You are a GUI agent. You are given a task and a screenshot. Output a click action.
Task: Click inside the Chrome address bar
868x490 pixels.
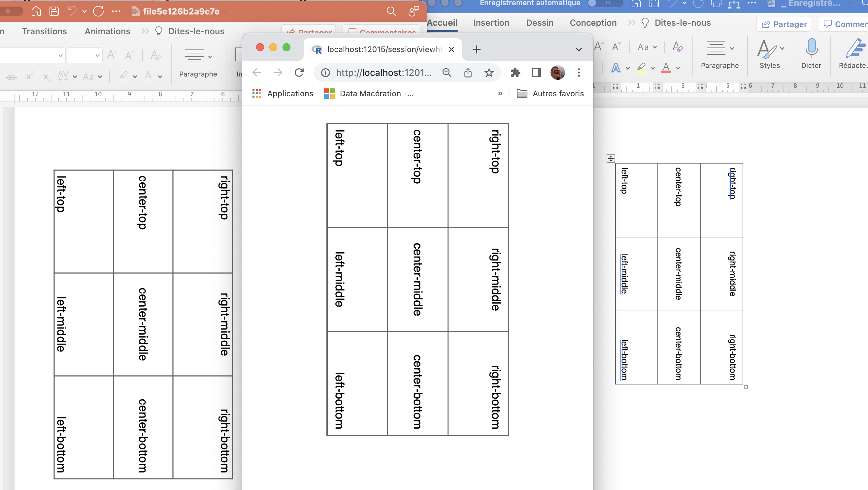[384, 73]
